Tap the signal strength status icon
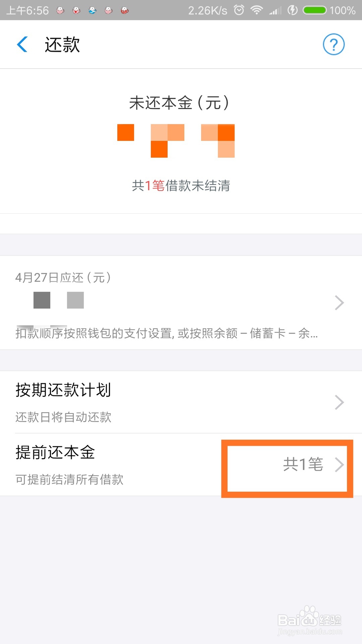 pos(275,11)
